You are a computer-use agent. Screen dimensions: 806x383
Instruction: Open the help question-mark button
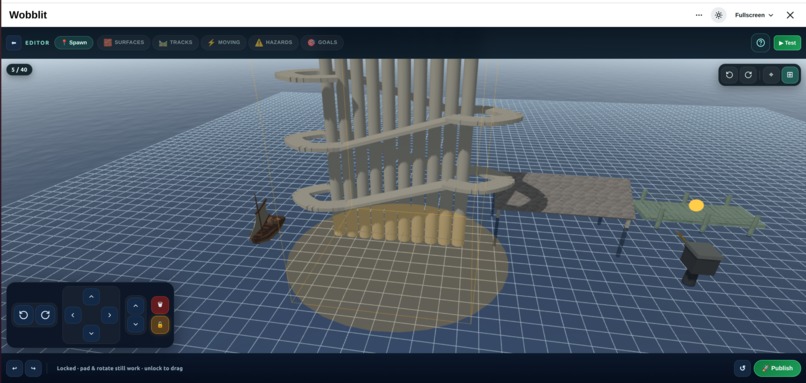click(760, 43)
